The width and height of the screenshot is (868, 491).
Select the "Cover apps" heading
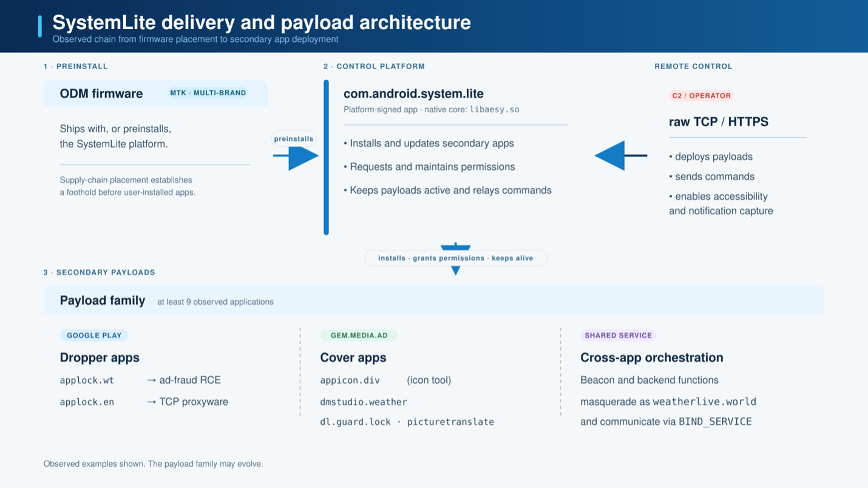(x=353, y=357)
